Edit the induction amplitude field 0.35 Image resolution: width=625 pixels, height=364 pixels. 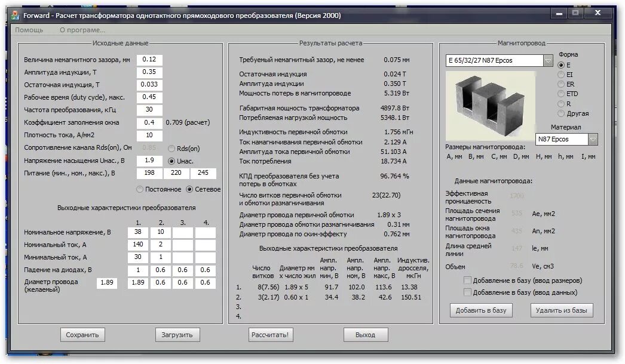149,72
